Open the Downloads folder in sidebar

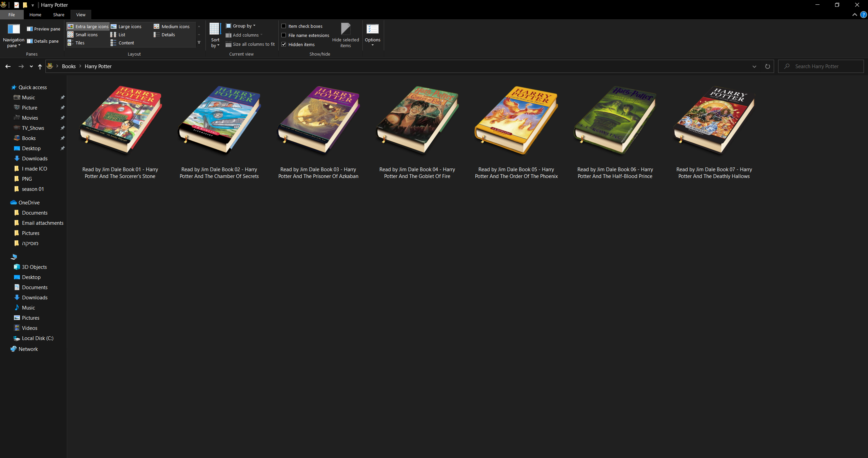click(x=35, y=158)
